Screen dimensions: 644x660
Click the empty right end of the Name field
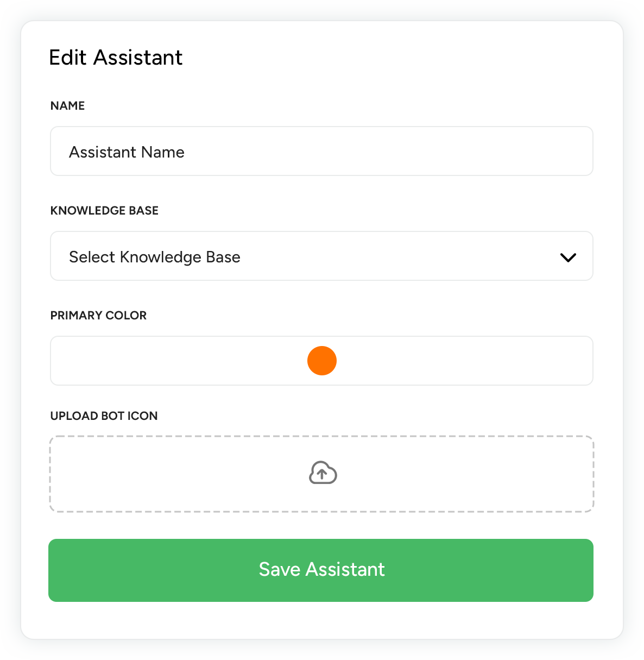coord(543,152)
